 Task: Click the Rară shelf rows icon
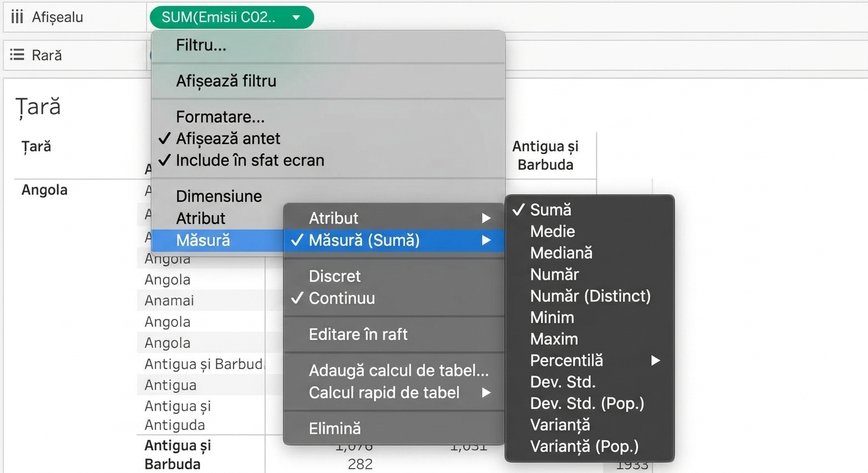17,55
